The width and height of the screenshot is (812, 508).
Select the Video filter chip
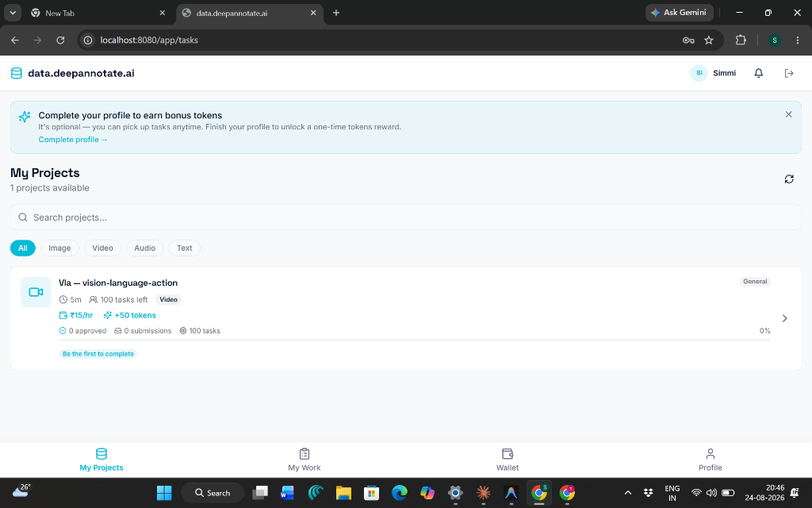(x=102, y=248)
